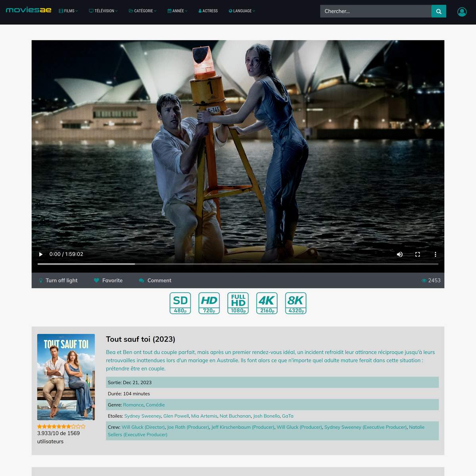Toggle Turn off light
Image resolution: width=476 pixels, height=476 pixels.
coord(58,280)
